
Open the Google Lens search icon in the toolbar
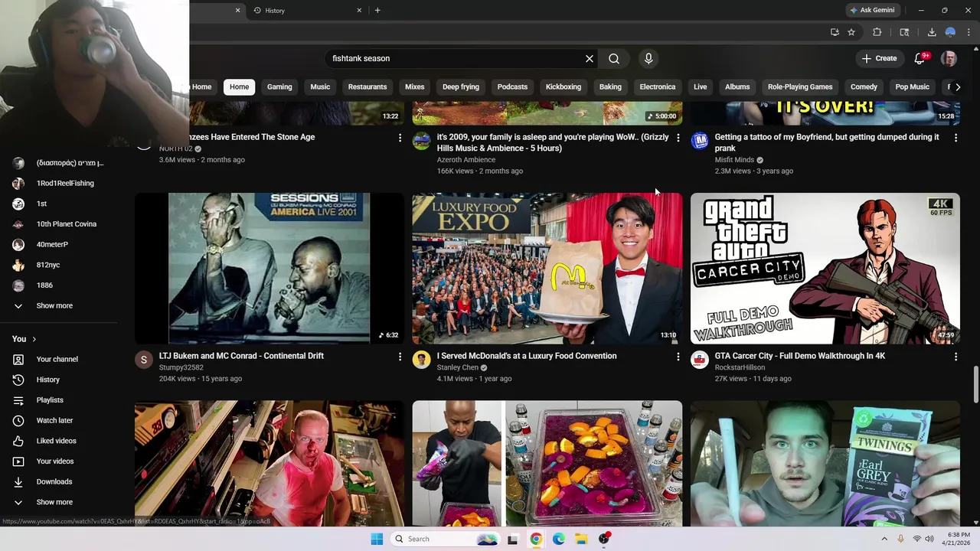click(x=904, y=32)
